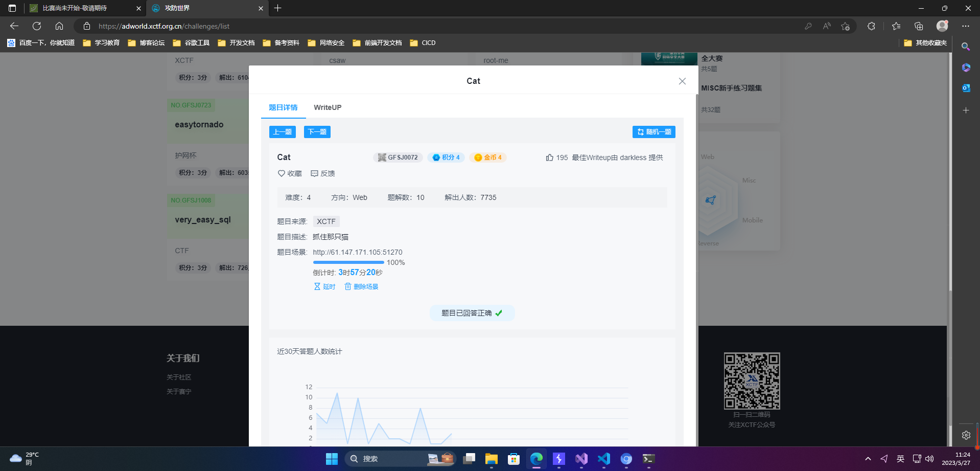Click the 关于赛宁 footer link
The image size is (980, 471).
coord(179,391)
